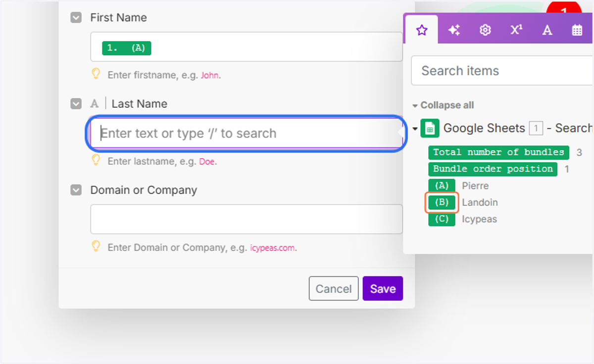Insert the (C) Icypeas variable

[x=442, y=219]
